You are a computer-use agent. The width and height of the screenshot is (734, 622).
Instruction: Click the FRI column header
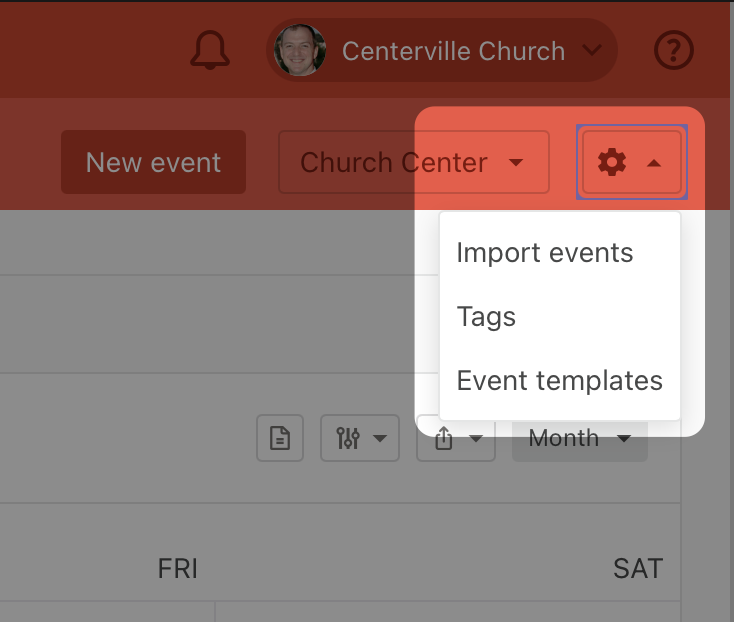[x=178, y=569]
